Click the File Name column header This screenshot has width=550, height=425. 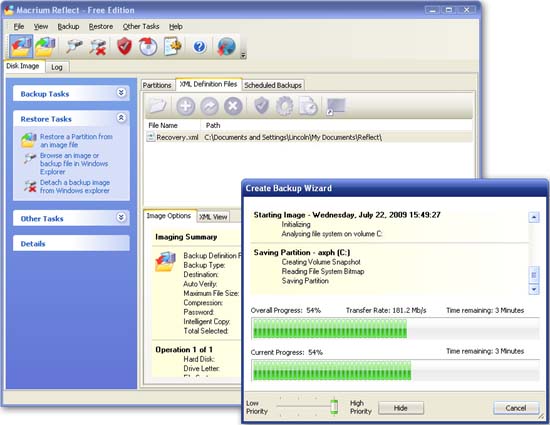173,125
